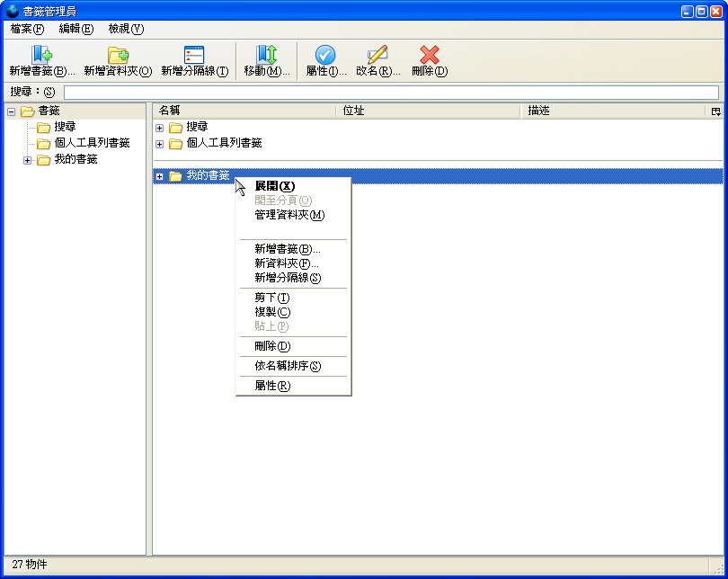Click the 新增書籤 (New Bookmark) toolbar icon
728x579 pixels.
coord(41,55)
